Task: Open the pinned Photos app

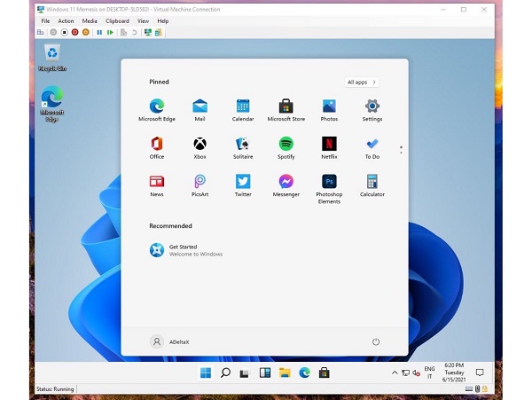Action: (x=329, y=110)
